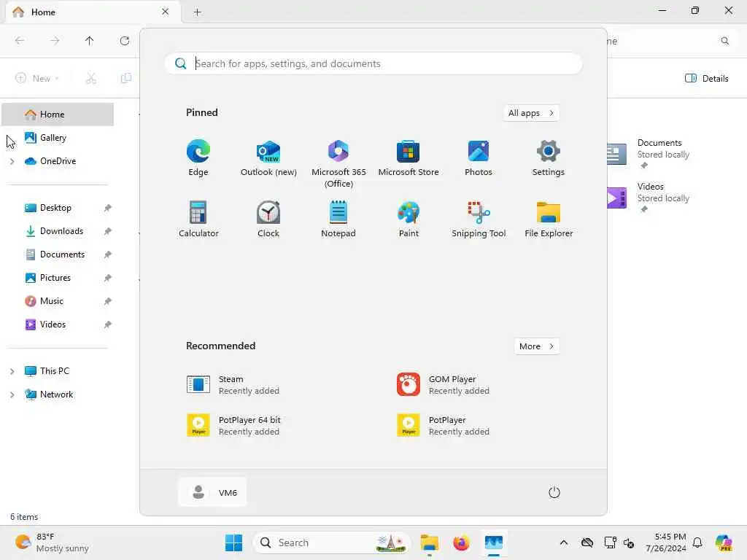Open File Explorer pinned app
747x560 pixels.
point(549,219)
